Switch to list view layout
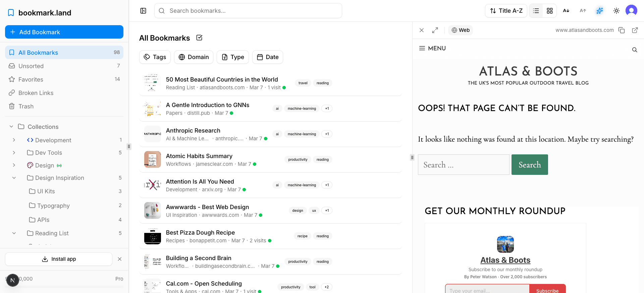The height and width of the screenshot is (293, 644). 536,11
